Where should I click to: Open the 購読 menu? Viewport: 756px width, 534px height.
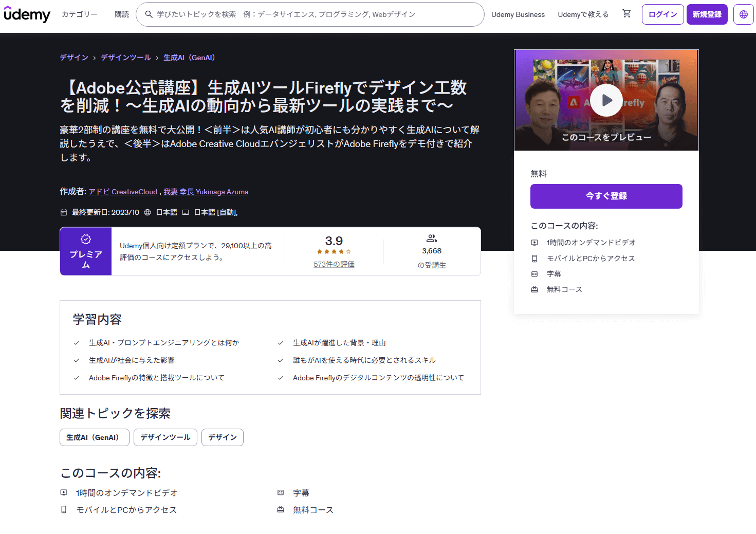(x=122, y=14)
